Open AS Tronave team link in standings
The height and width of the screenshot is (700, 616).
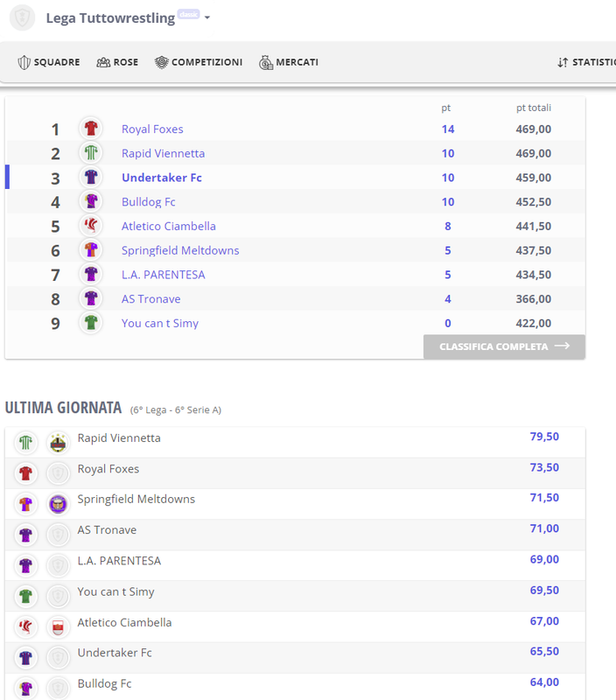click(x=150, y=298)
